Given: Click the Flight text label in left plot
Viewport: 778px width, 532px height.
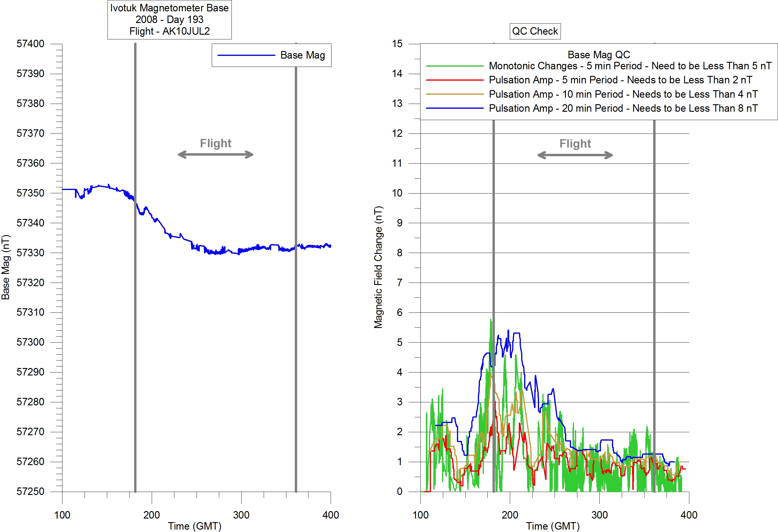Looking at the screenshot, I should (215, 143).
